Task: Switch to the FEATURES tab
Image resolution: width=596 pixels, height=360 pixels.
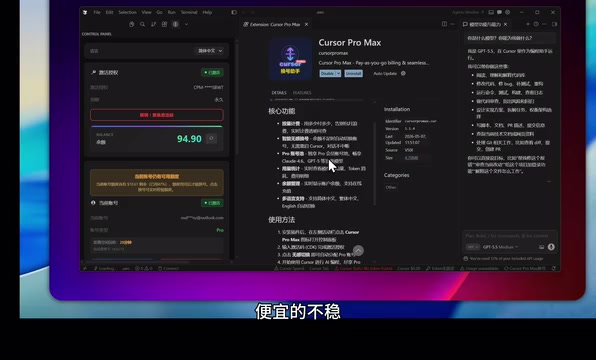Action: click(x=302, y=93)
